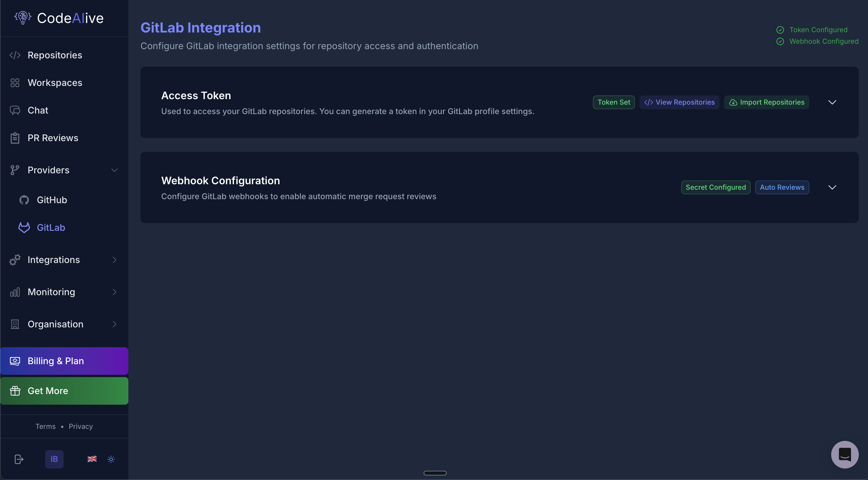Go to PR Reviews
The width and height of the screenshot is (868, 480).
click(x=53, y=138)
